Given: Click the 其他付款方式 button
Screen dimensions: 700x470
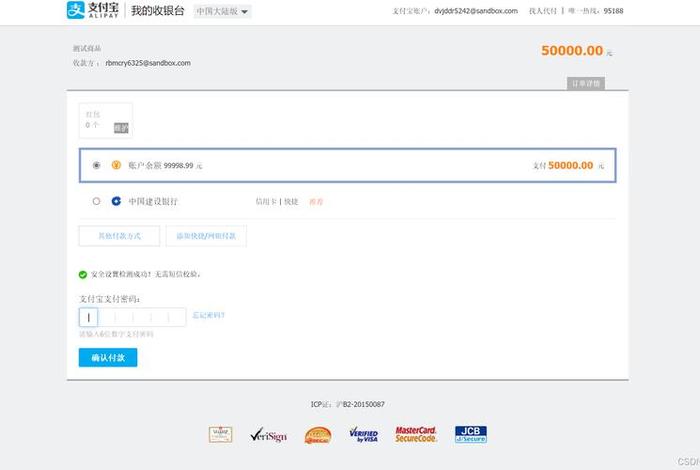Looking at the screenshot, I should (119, 236).
